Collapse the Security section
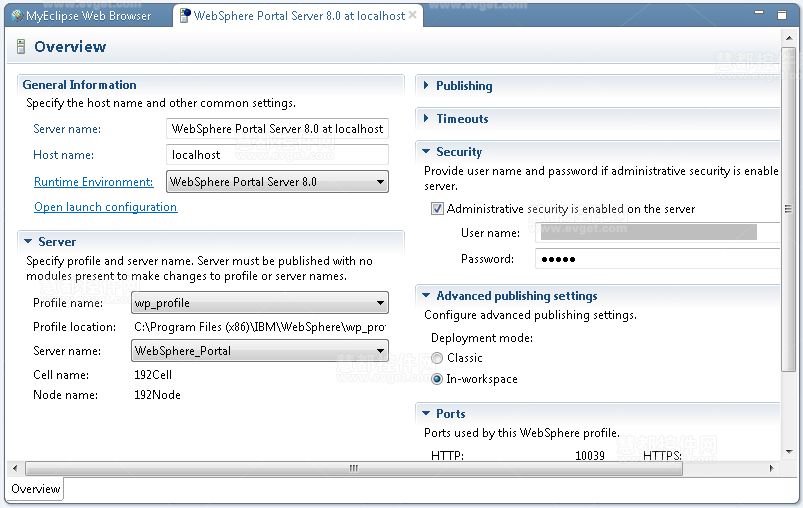The image size is (803, 508). 426,152
